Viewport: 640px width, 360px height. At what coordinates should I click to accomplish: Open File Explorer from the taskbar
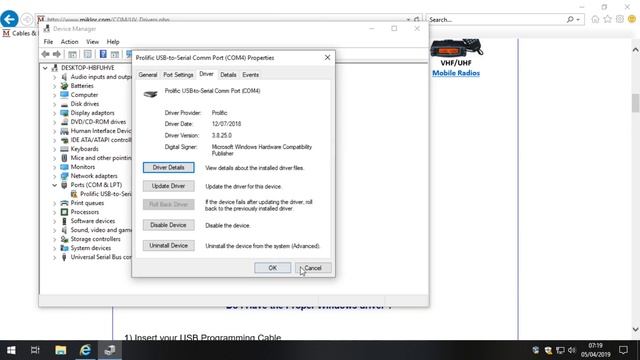[60, 350]
